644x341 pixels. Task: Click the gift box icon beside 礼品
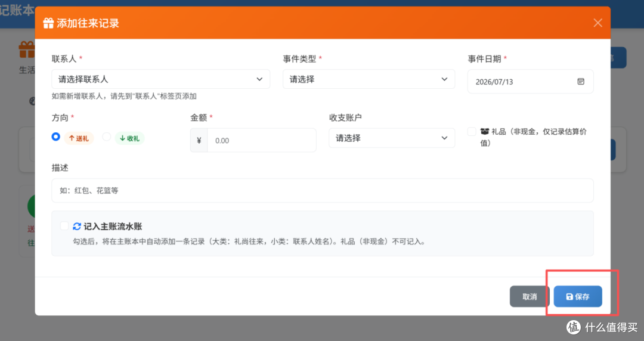coord(485,132)
